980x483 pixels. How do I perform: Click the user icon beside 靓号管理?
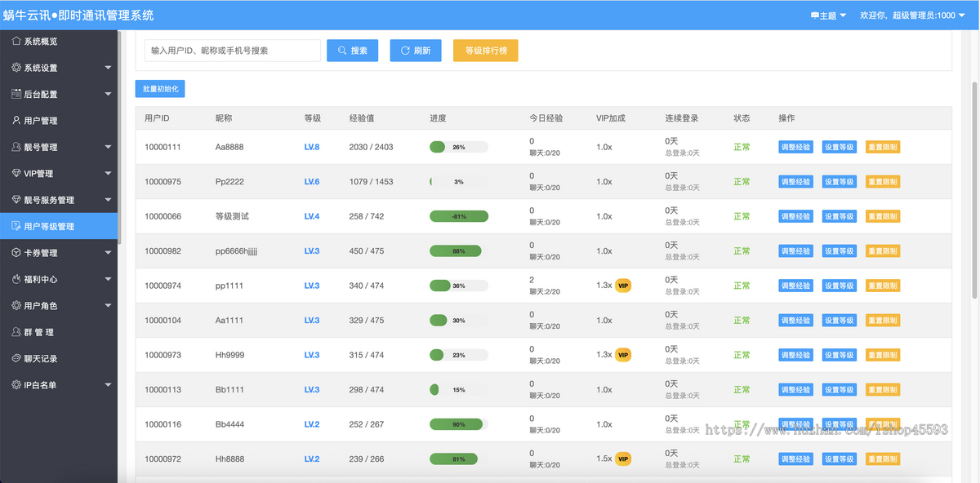point(16,147)
